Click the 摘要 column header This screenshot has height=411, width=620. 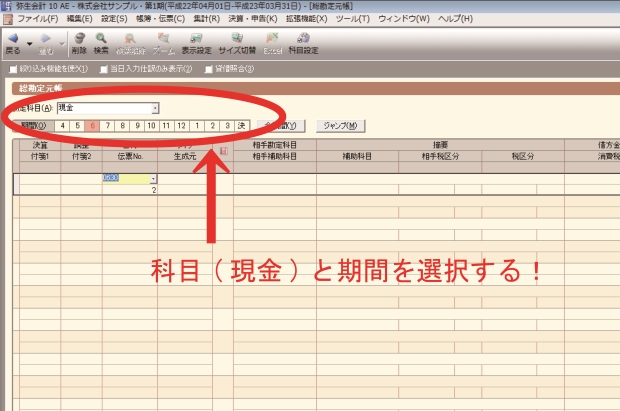(440, 145)
